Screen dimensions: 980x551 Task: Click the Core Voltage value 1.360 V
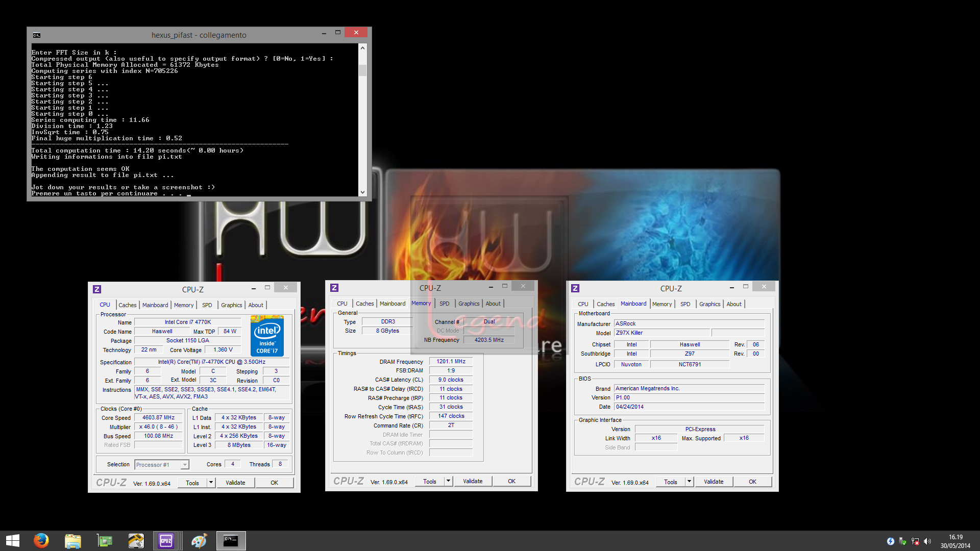tap(223, 349)
